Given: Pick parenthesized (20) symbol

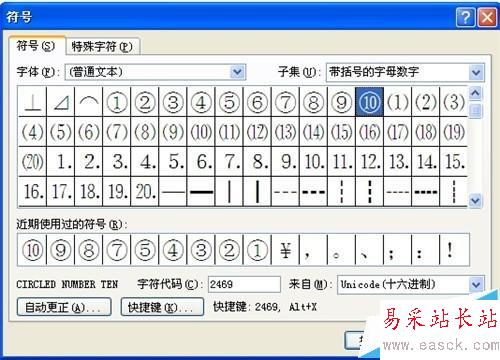Looking at the screenshot, I should point(33,162).
